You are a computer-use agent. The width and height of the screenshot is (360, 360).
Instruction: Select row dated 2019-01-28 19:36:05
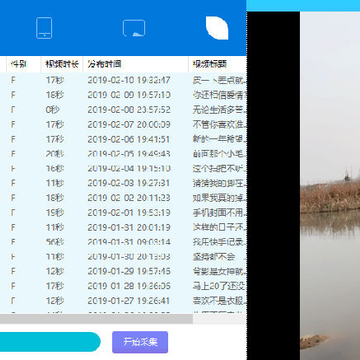[x=123, y=286]
